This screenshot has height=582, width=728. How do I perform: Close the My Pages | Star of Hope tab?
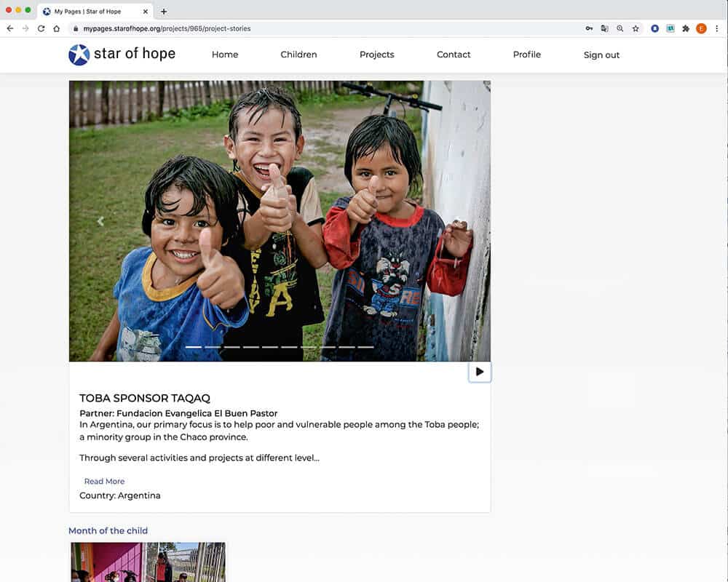146,12
